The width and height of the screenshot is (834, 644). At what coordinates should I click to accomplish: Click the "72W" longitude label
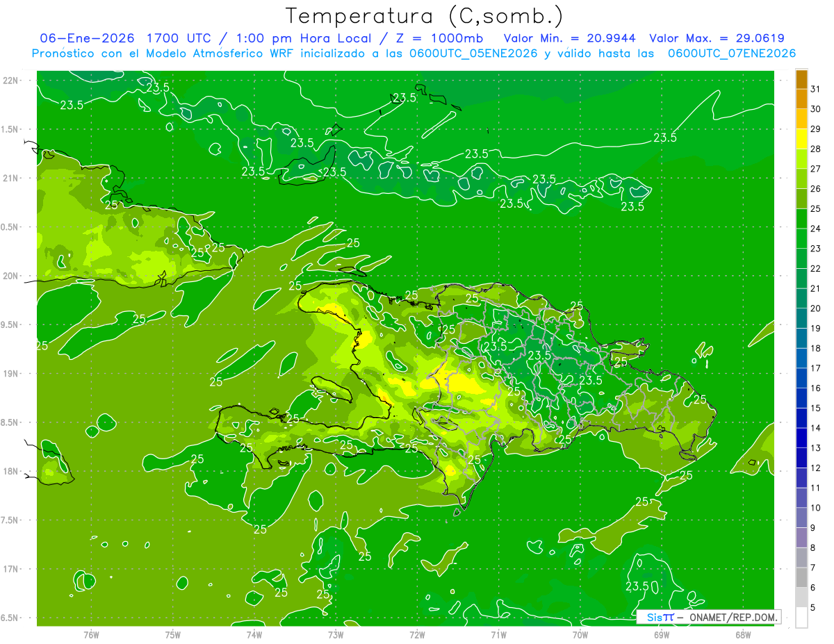pyautogui.click(x=417, y=634)
